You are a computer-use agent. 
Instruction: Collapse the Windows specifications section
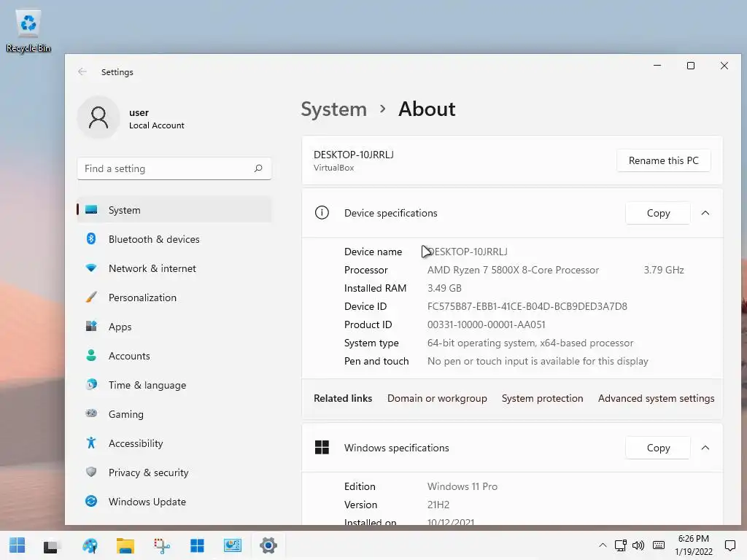click(x=705, y=448)
